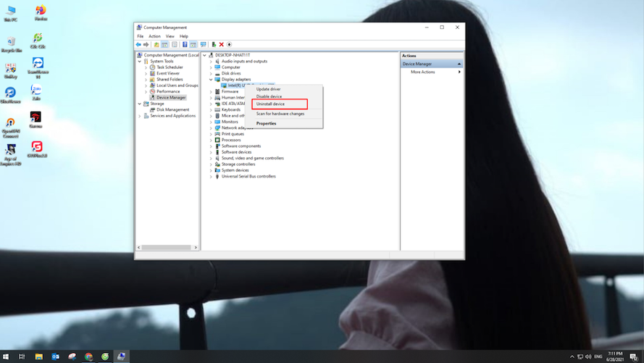Expand the Event Viewer node
Viewport: 644px width, 363px height.
[146, 73]
